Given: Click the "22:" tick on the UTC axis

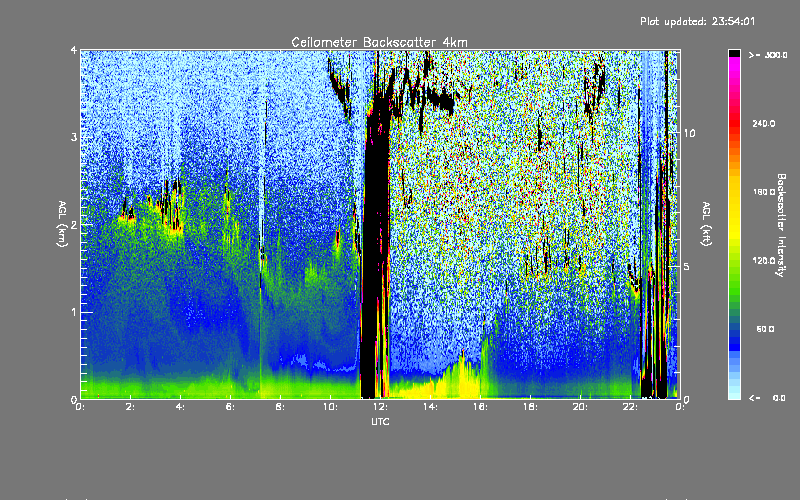Looking at the screenshot, I should pyautogui.click(x=631, y=407).
